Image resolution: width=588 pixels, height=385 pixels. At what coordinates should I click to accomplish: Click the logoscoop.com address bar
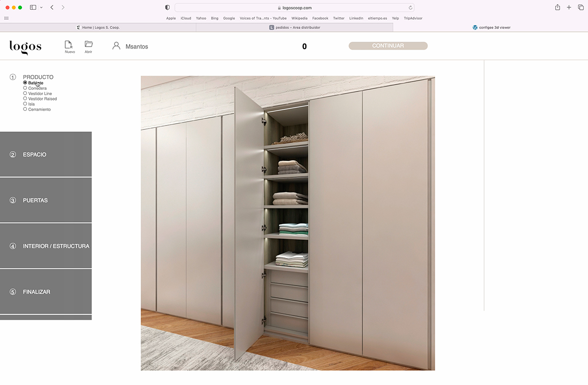point(294,8)
